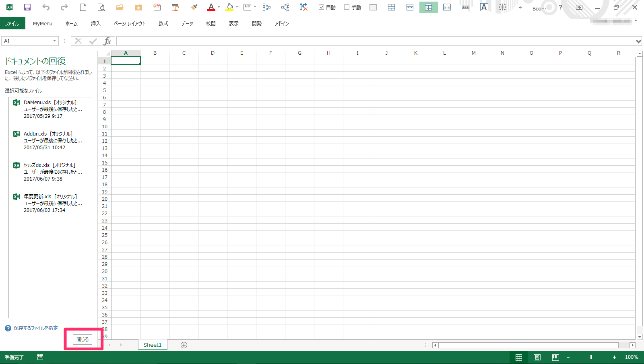This screenshot has height=364, width=644.
Task: Click the open folder icon
Action: pos(120,7)
